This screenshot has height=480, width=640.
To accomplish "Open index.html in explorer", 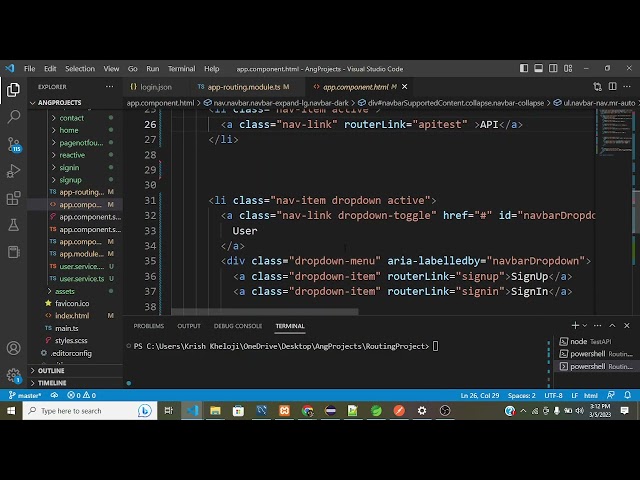I will pos(72,316).
